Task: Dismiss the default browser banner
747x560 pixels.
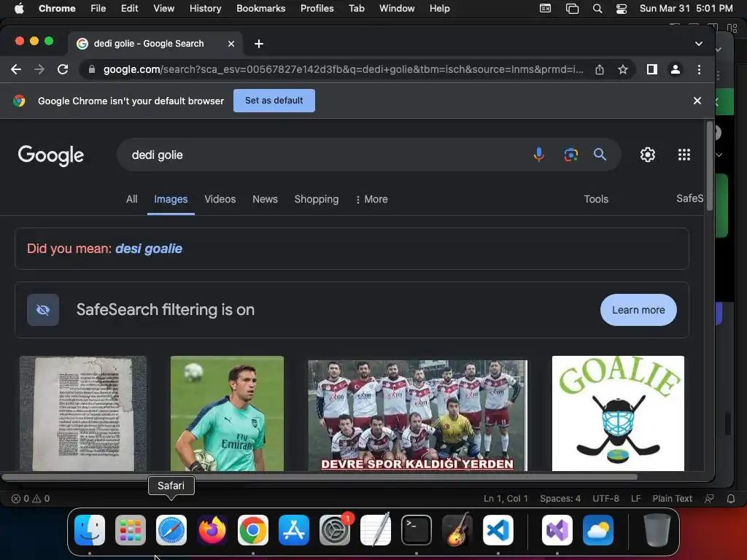Action: point(697,101)
